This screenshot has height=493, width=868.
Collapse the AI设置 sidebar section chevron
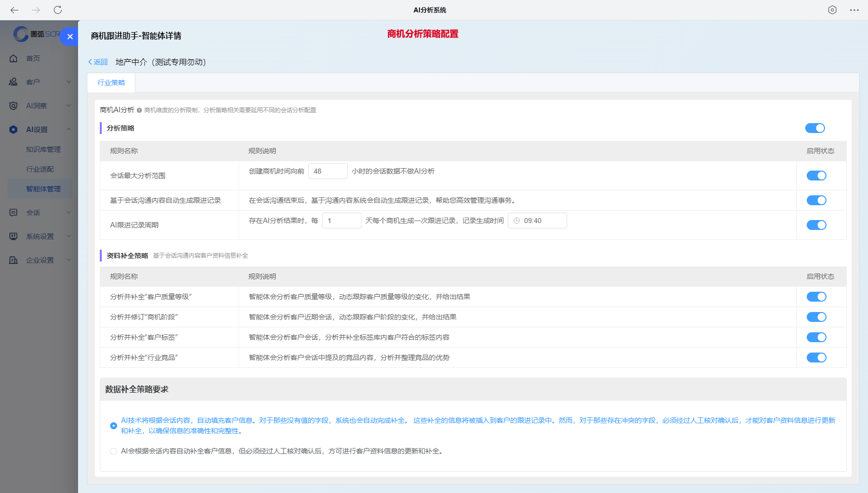coord(69,129)
